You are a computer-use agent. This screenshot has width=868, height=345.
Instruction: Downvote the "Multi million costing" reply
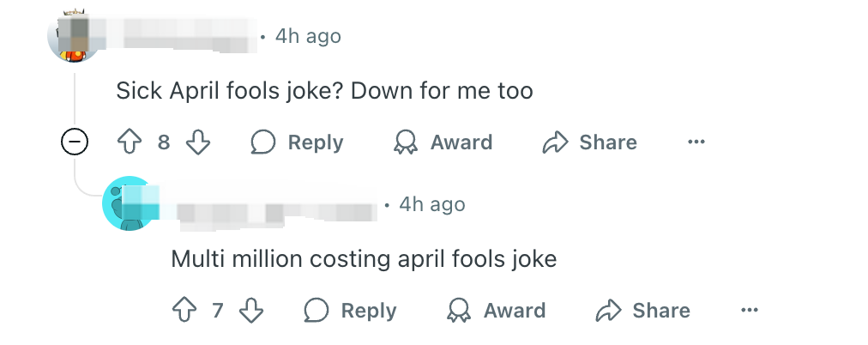click(250, 311)
